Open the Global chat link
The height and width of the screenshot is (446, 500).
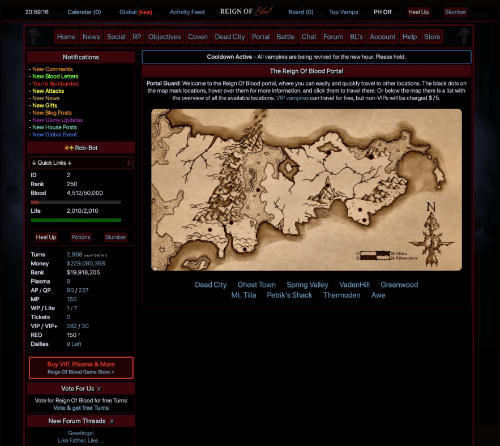pos(136,12)
